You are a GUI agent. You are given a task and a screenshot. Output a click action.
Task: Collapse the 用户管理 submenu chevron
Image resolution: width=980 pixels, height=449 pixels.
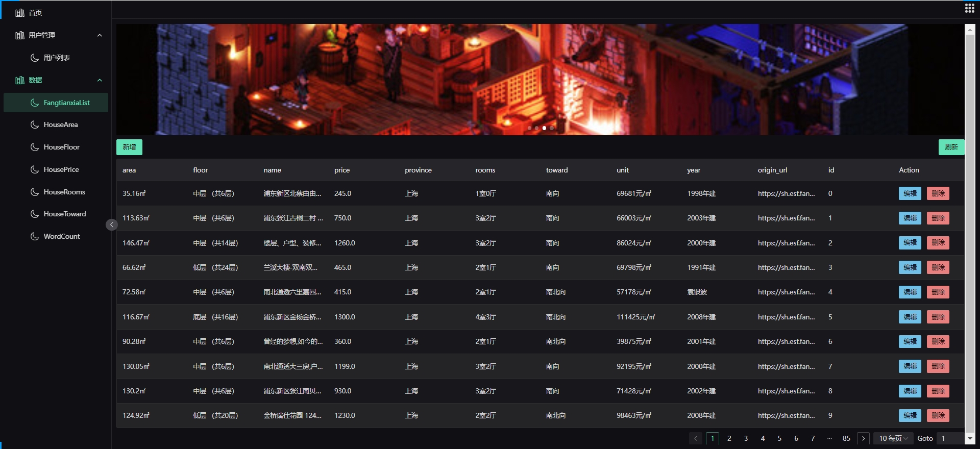100,35
